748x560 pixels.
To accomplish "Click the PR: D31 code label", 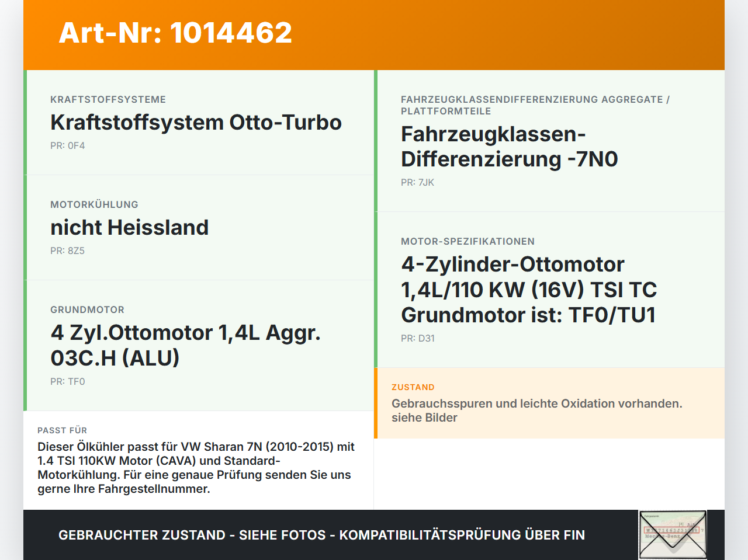I will tap(417, 338).
